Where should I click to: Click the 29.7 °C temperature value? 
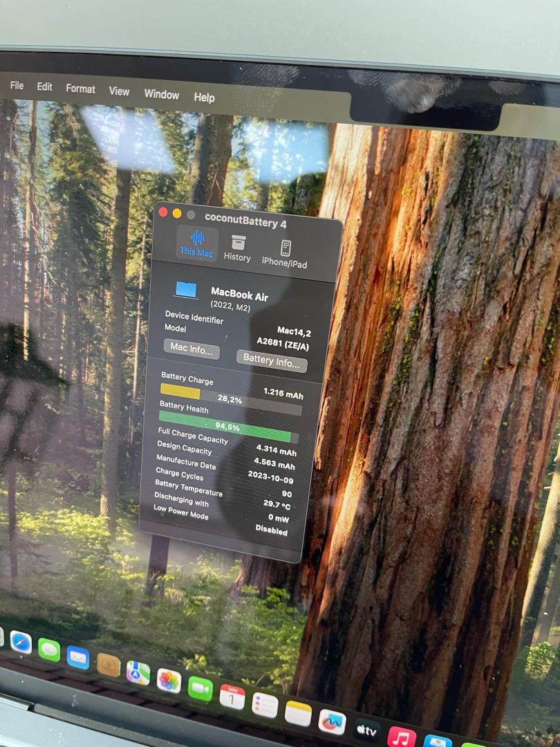277,504
